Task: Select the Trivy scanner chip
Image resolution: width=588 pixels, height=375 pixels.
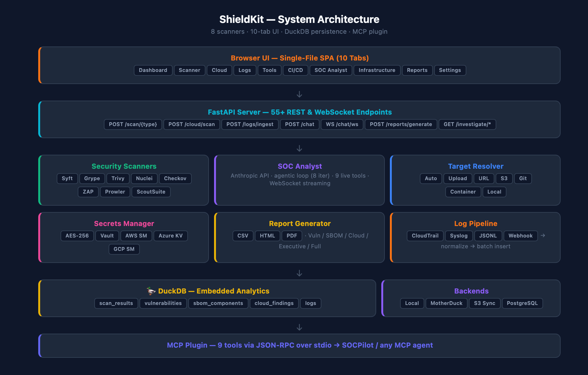Action: point(118,179)
